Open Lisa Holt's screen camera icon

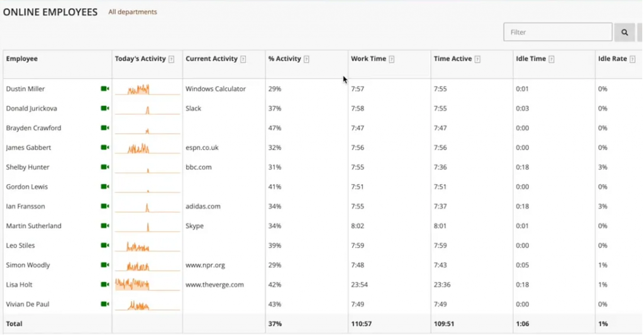tap(105, 285)
